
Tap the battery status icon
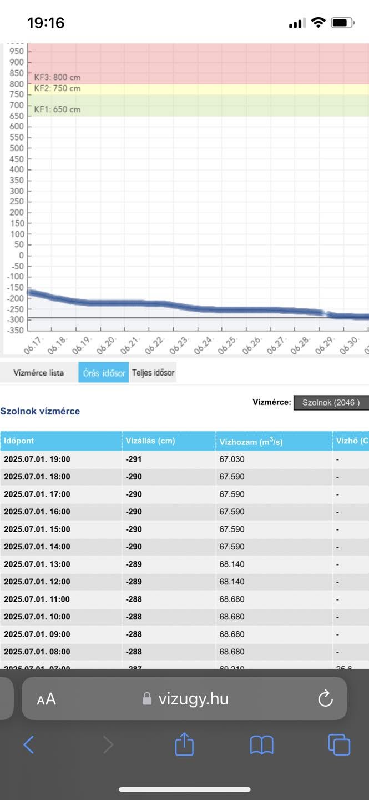click(342, 22)
